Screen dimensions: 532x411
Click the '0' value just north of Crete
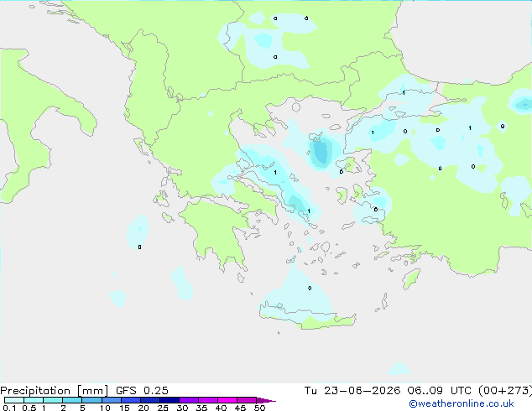(310, 288)
